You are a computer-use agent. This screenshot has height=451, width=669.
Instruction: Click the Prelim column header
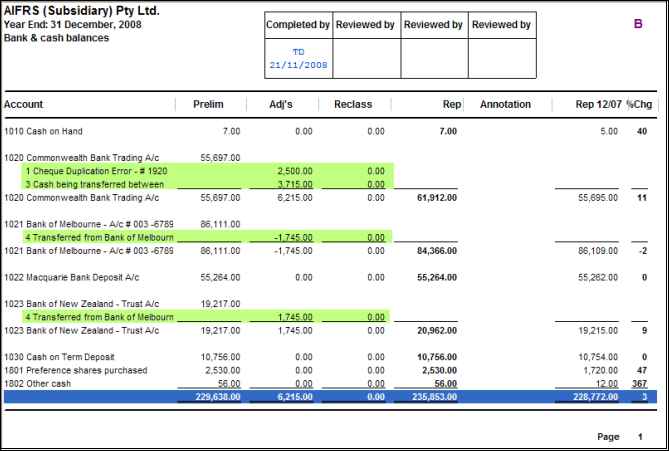point(208,105)
